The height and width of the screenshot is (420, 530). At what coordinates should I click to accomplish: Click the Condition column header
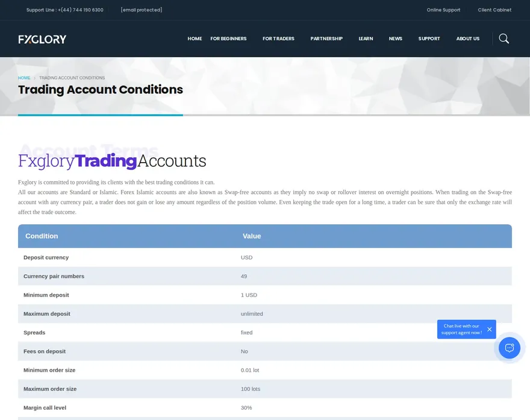tap(42, 236)
